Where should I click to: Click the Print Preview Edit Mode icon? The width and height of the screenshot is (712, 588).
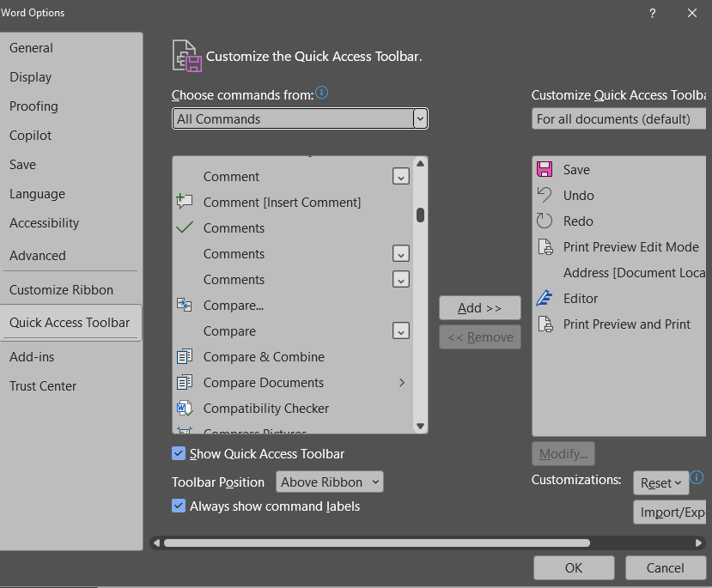[x=545, y=247]
